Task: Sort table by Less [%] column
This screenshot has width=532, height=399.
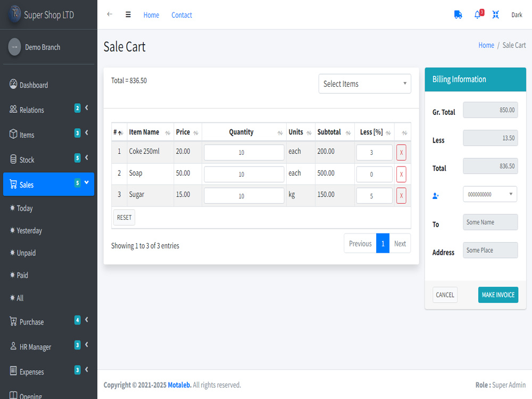Action: click(374, 132)
